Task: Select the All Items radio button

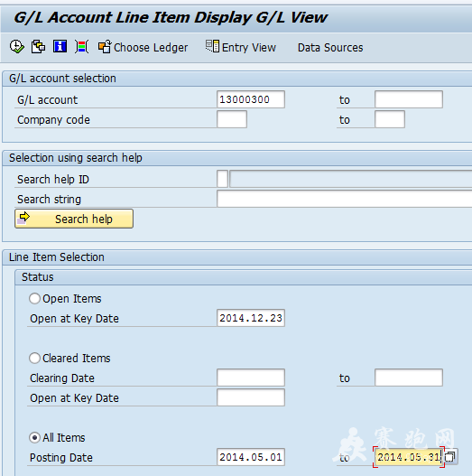Action: 34,437
